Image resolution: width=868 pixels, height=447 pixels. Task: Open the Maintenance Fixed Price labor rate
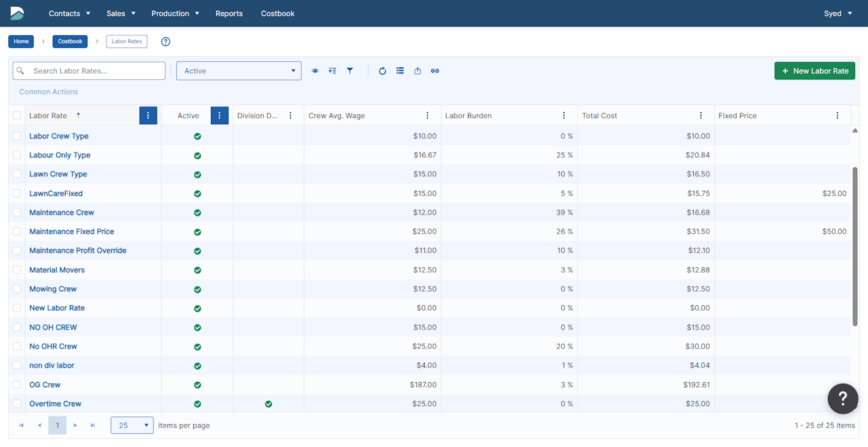point(71,232)
